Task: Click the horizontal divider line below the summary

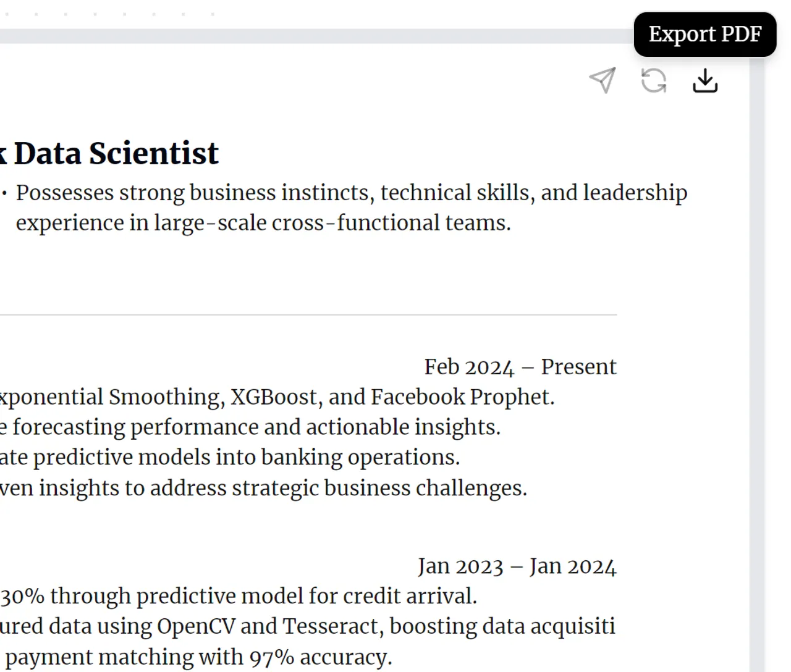Action: [x=309, y=315]
